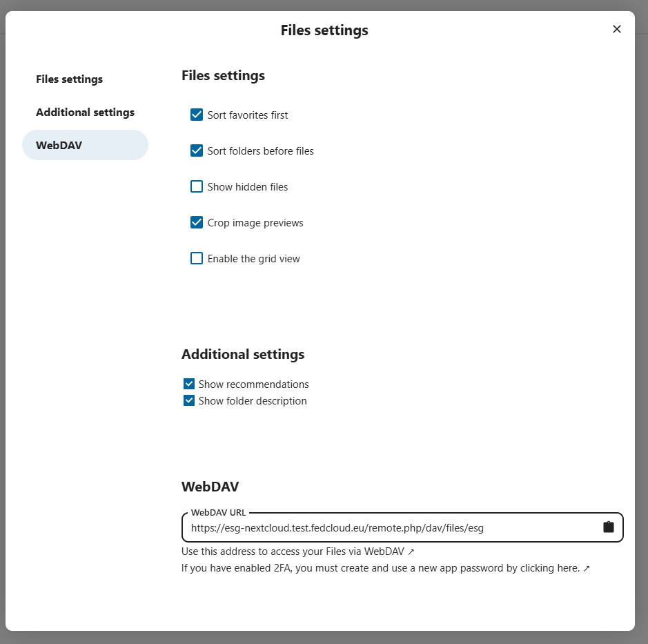Uncheck Show recommendations
This screenshot has height=644, width=648.
click(189, 384)
